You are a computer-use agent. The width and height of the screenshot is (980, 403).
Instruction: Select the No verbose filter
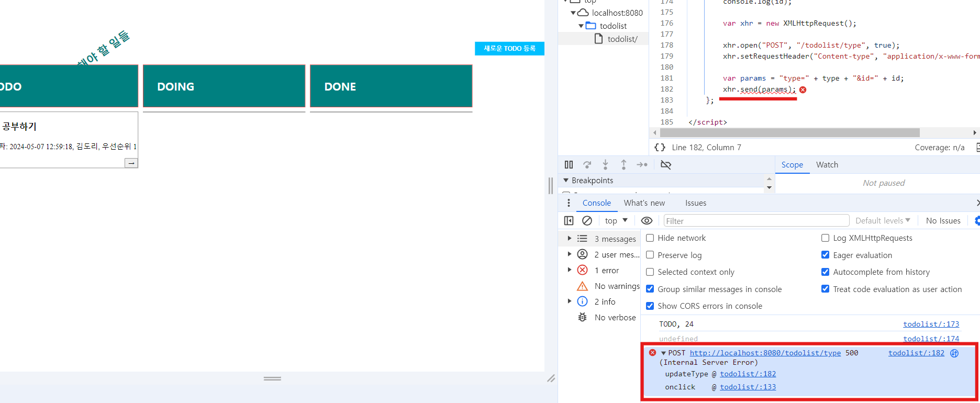606,318
